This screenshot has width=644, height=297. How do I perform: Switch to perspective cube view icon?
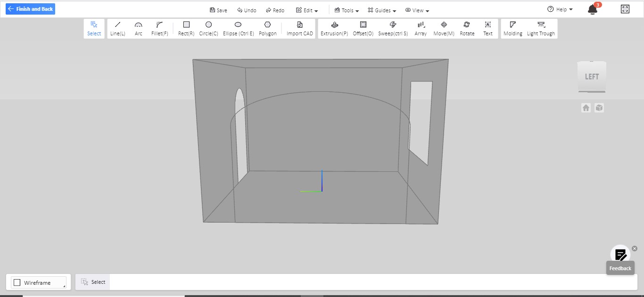pyautogui.click(x=599, y=108)
